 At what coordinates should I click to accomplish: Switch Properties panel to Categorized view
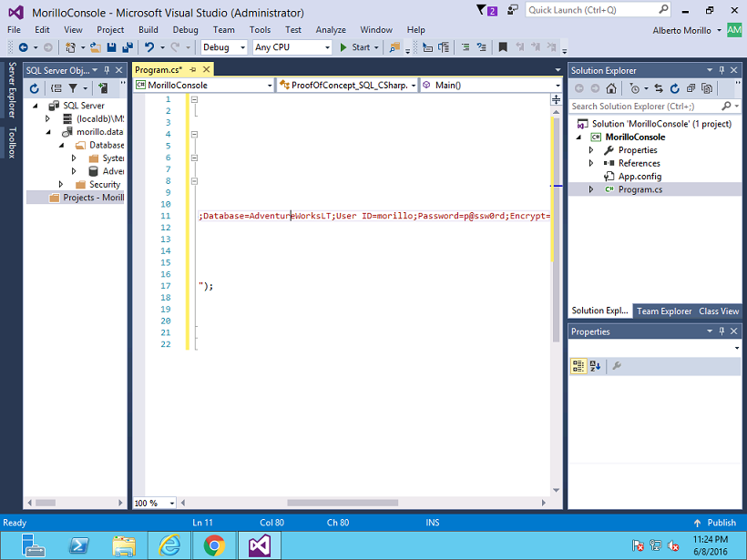tap(578, 366)
